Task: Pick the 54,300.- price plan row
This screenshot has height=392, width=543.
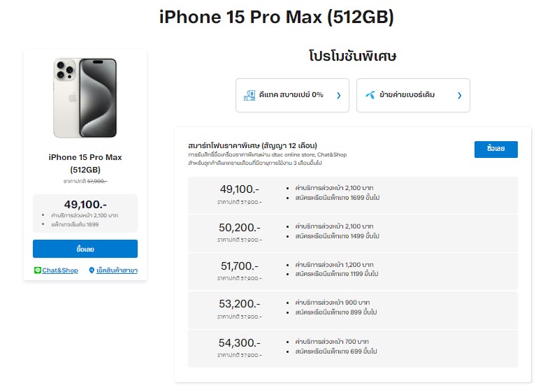Action: (x=352, y=348)
